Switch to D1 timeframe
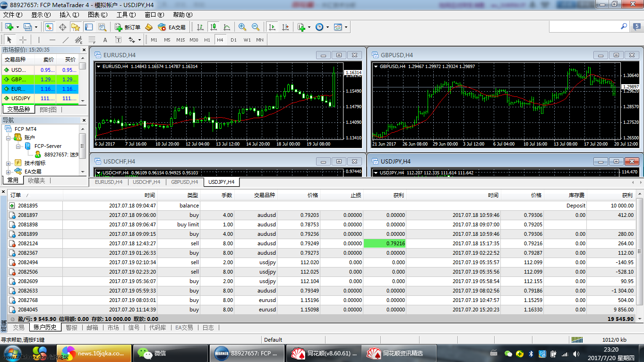Screen dimensions: 644x362 [233, 40]
